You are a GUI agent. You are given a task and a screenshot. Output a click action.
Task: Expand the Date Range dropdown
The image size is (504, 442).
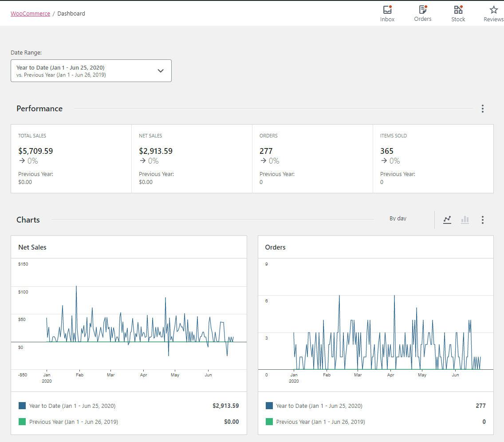tap(91, 71)
